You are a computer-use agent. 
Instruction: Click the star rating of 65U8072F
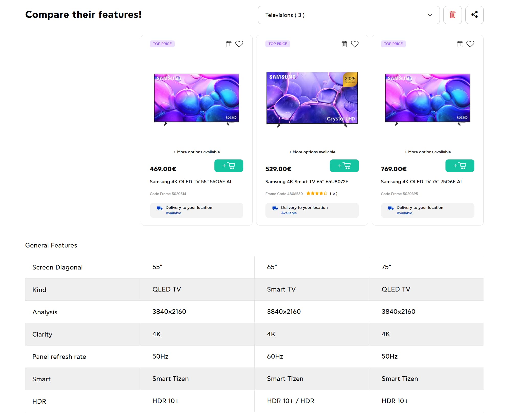pyautogui.click(x=316, y=193)
